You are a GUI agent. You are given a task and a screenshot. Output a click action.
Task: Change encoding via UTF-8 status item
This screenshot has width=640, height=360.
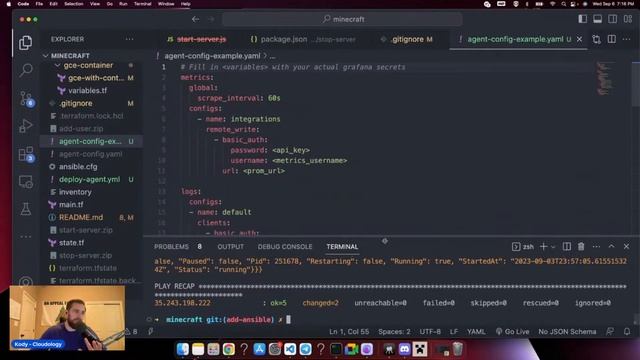(x=430, y=331)
